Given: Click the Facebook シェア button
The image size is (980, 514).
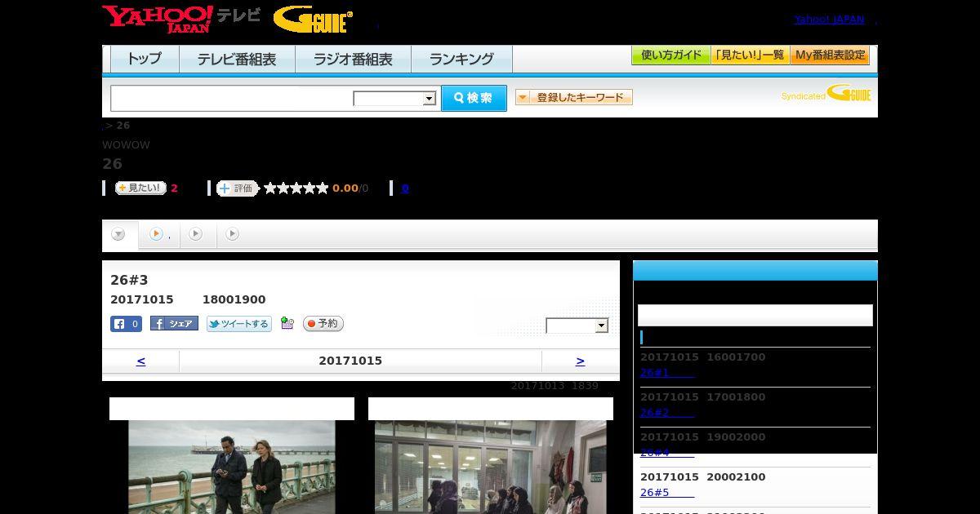Looking at the screenshot, I should [174, 324].
